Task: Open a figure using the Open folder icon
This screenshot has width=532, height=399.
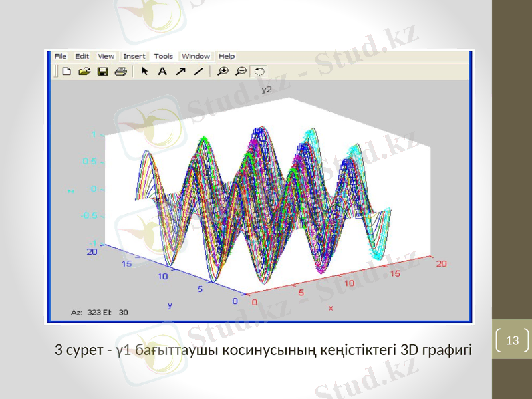Action: pos(86,70)
